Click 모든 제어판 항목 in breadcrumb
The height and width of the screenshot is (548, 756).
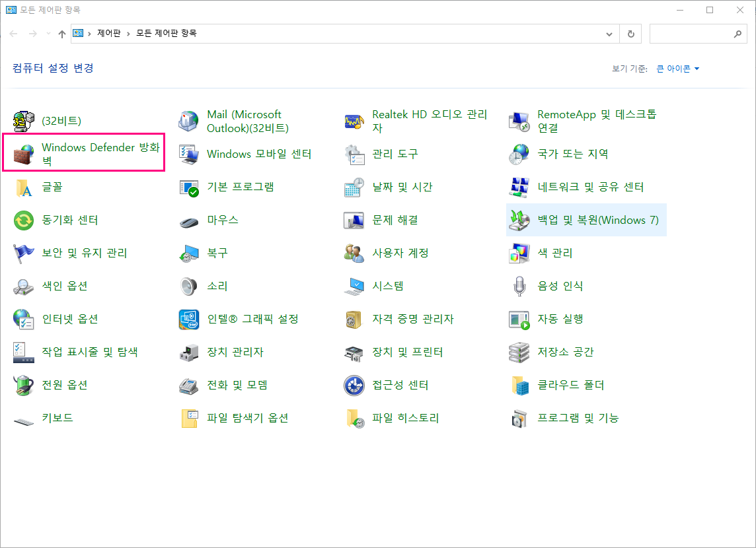coord(167,33)
